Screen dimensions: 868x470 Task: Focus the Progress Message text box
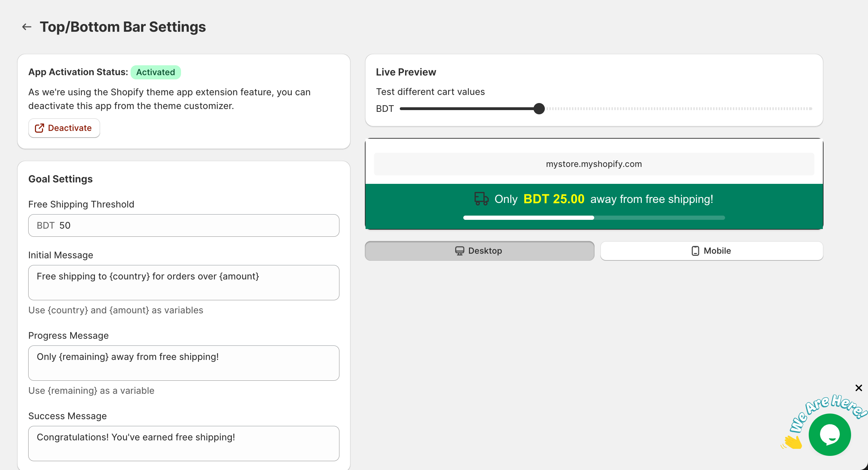coord(183,363)
